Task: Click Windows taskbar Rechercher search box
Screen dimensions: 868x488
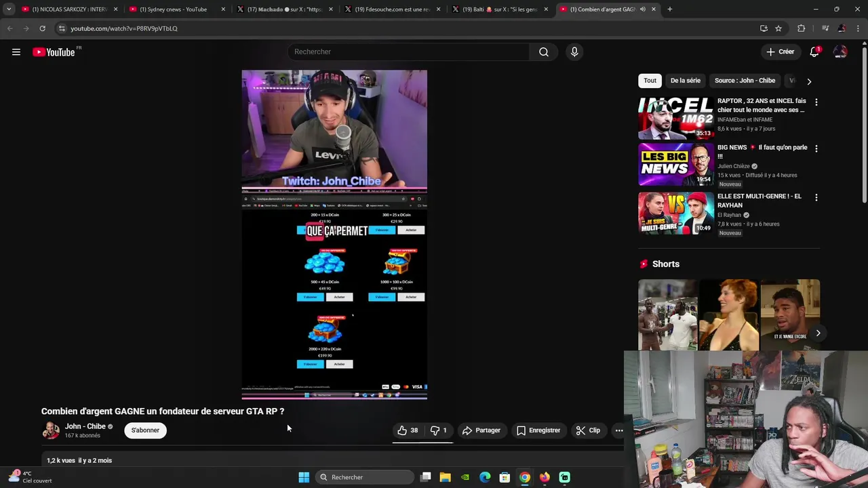Action: (365, 477)
